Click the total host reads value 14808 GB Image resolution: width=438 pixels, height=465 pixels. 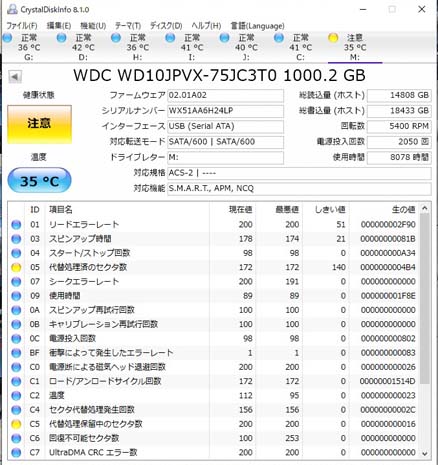click(399, 95)
